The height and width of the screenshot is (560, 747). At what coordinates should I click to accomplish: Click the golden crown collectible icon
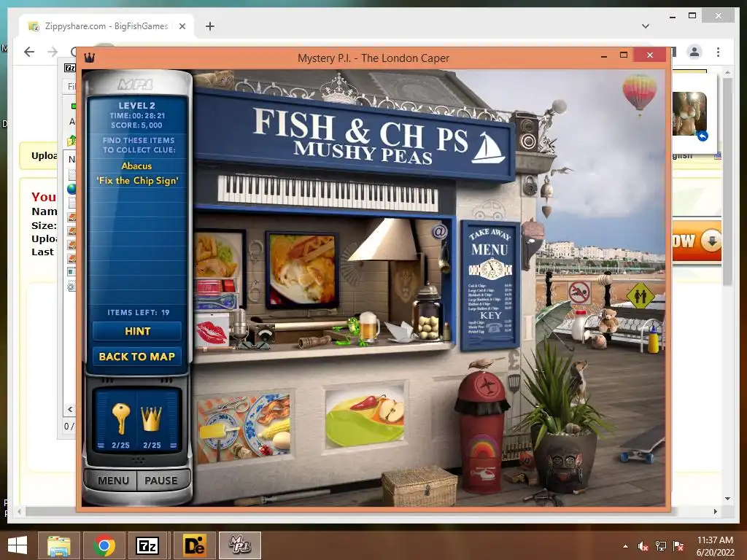[x=152, y=418]
